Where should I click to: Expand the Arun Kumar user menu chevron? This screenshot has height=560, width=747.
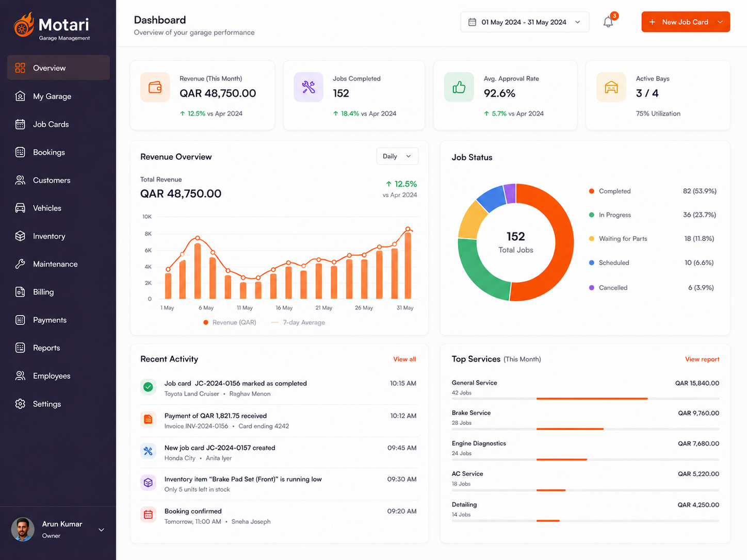coord(101,530)
